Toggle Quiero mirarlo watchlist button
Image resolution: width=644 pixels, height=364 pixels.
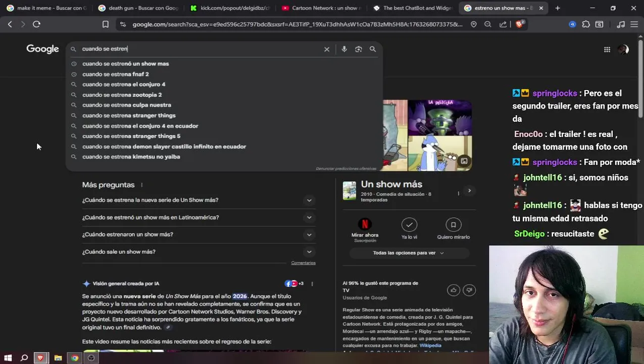[453, 224]
